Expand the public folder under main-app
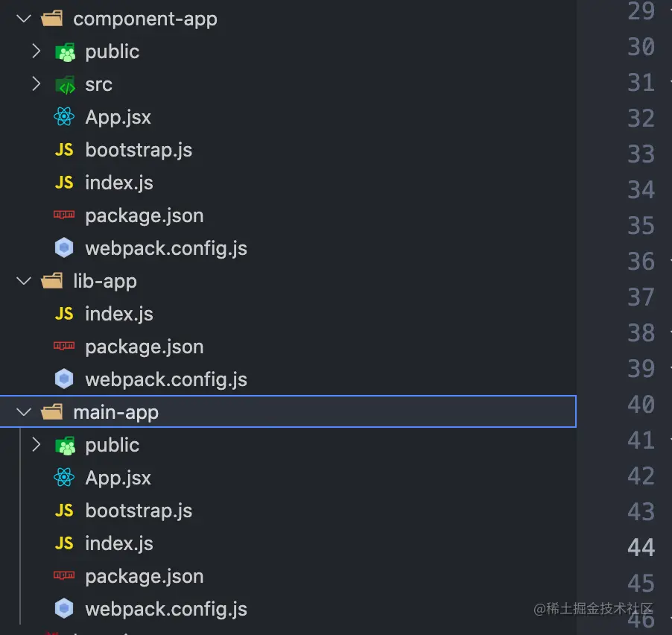This screenshot has width=672, height=635. pyautogui.click(x=37, y=445)
